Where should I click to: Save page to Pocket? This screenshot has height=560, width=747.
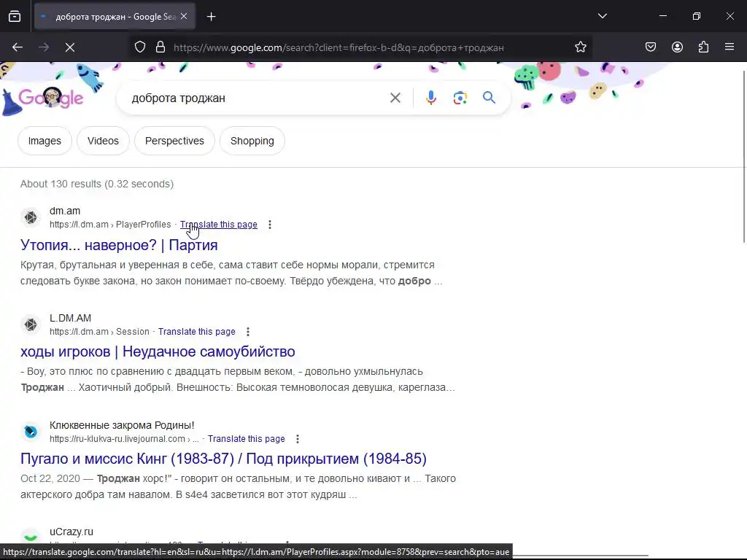(x=651, y=47)
